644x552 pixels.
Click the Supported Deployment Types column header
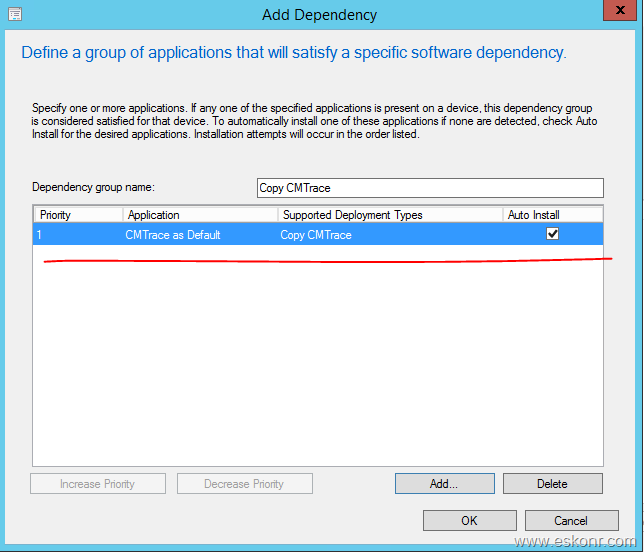pyautogui.click(x=391, y=215)
